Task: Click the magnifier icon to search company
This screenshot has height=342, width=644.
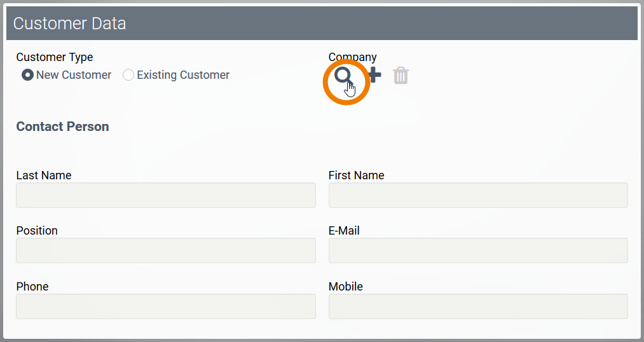Action: click(344, 76)
